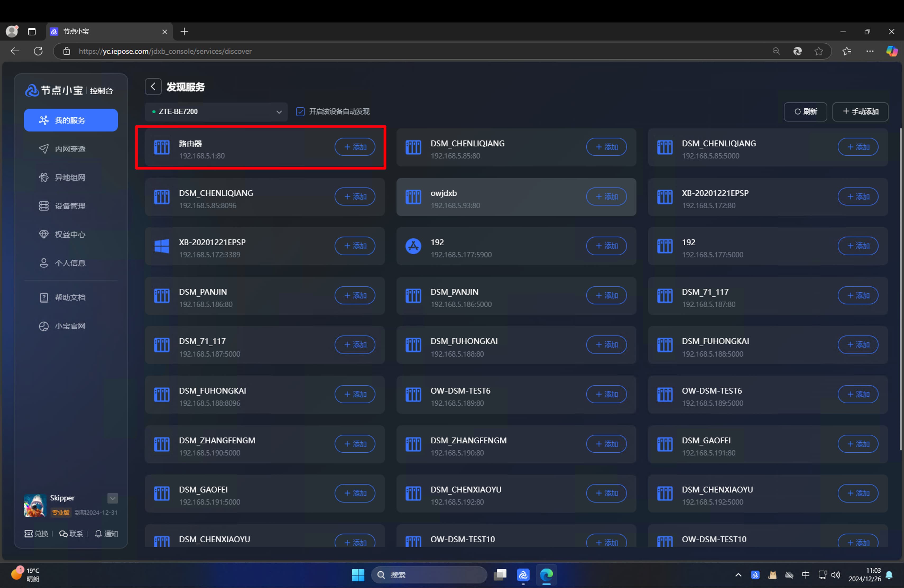Add DSM_FUHONGKAI 192.168.5.188:8096 service

pos(355,394)
